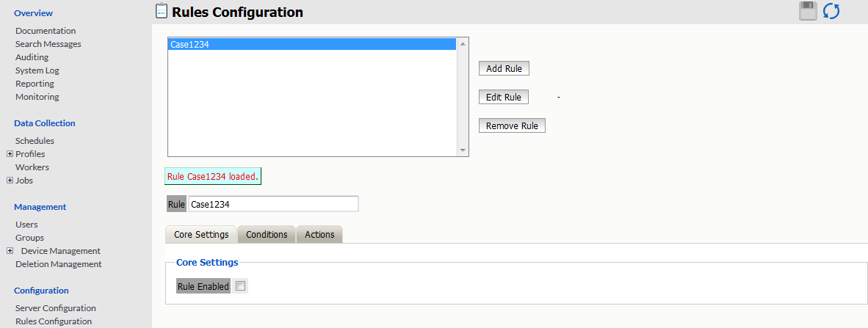Open the Search Messages link
The image size is (868, 328).
point(48,44)
